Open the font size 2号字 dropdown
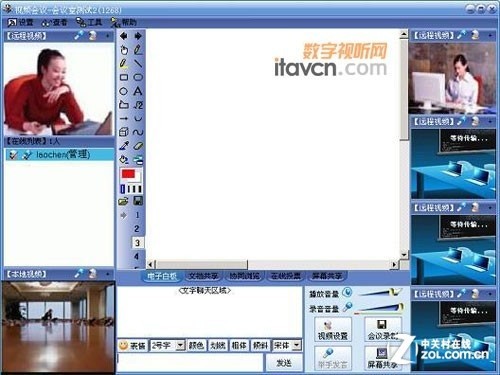The width and height of the screenshot is (500, 375). click(180, 345)
